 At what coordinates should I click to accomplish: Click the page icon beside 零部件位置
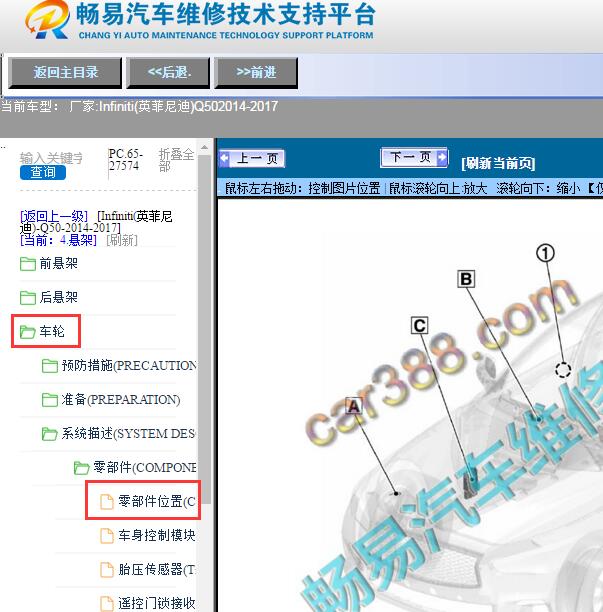point(107,502)
